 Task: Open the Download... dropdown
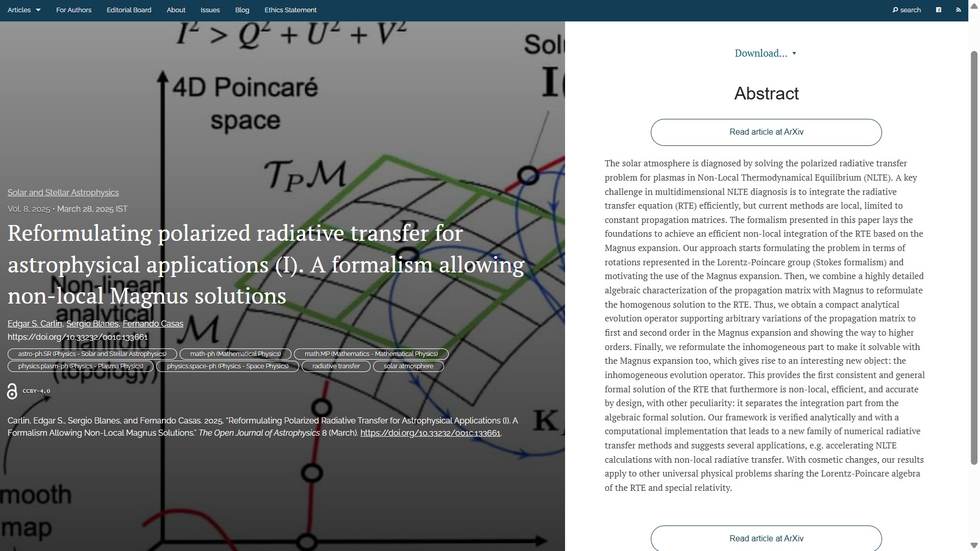[x=765, y=53]
